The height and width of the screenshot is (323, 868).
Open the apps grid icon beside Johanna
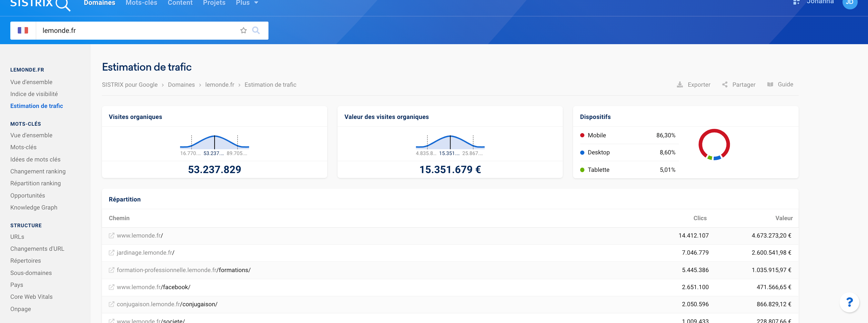coord(796,2)
